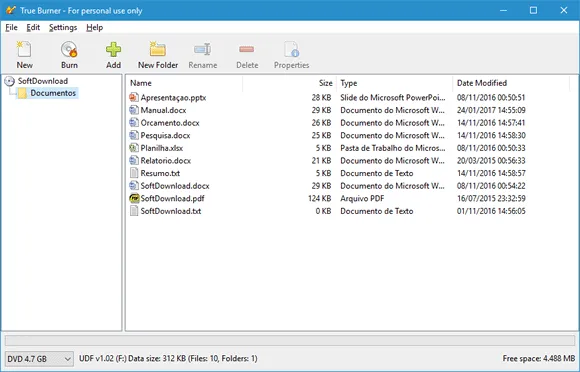Screen dimensions: 580x372
Task: Select the file name Relatorio.docx
Action: pos(166,160)
